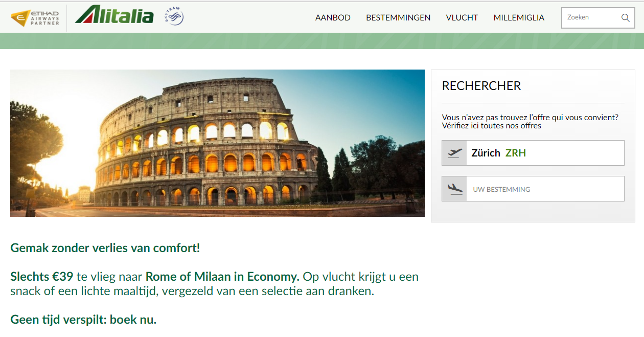
Task: Open the SkyTeam alliance emblem
Action: pyautogui.click(x=174, y=17)
